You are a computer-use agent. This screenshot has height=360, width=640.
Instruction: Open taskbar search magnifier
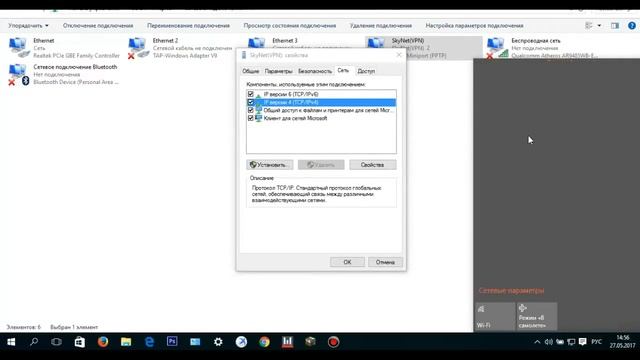tap(34, 342)
